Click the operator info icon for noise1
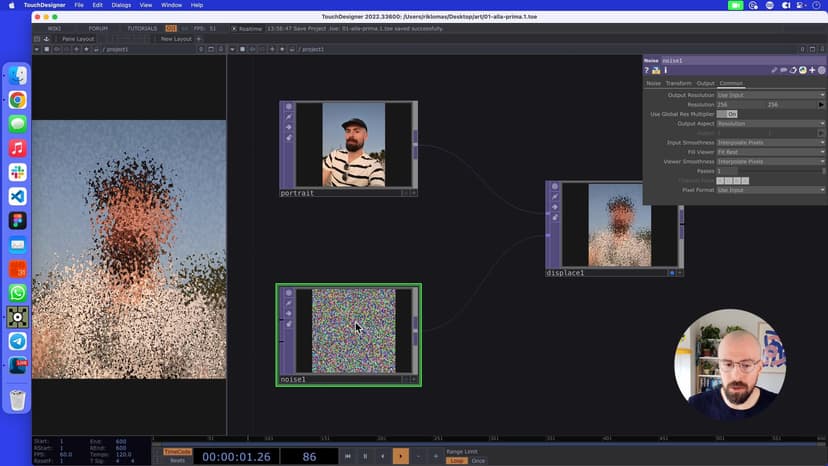 click(666, 71)
